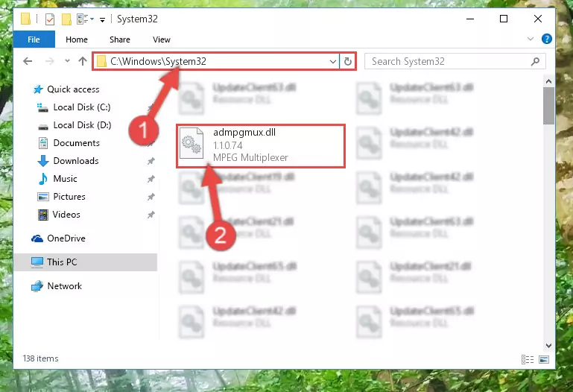Screen dimensions: 573x392
Task: Open Downloads in the sidebar
Action: 76,161
